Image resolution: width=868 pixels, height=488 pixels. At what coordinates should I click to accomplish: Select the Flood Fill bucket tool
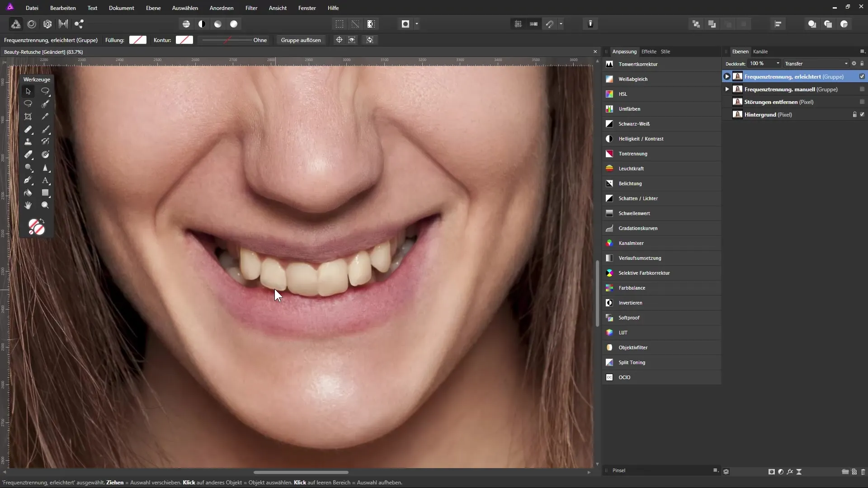click(x=28, y=193)
